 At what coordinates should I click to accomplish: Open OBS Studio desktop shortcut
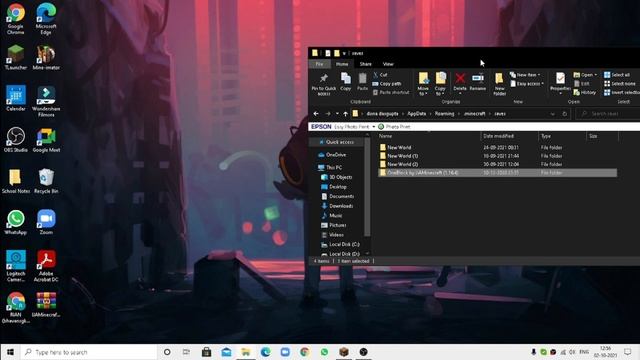point(16,140)
